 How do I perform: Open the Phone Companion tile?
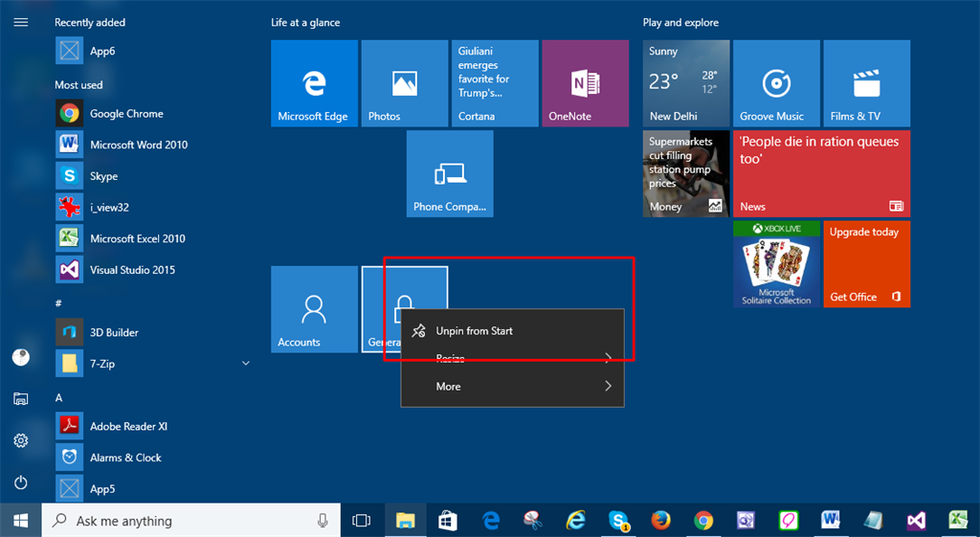449,173
